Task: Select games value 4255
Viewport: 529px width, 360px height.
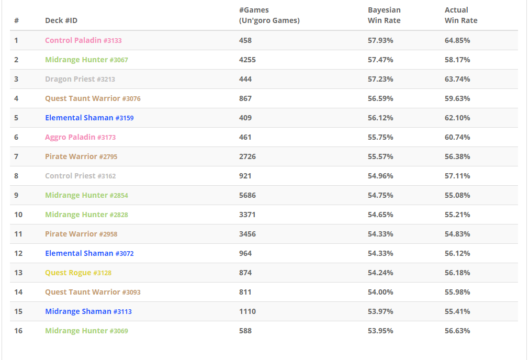Action: (247, 60)
